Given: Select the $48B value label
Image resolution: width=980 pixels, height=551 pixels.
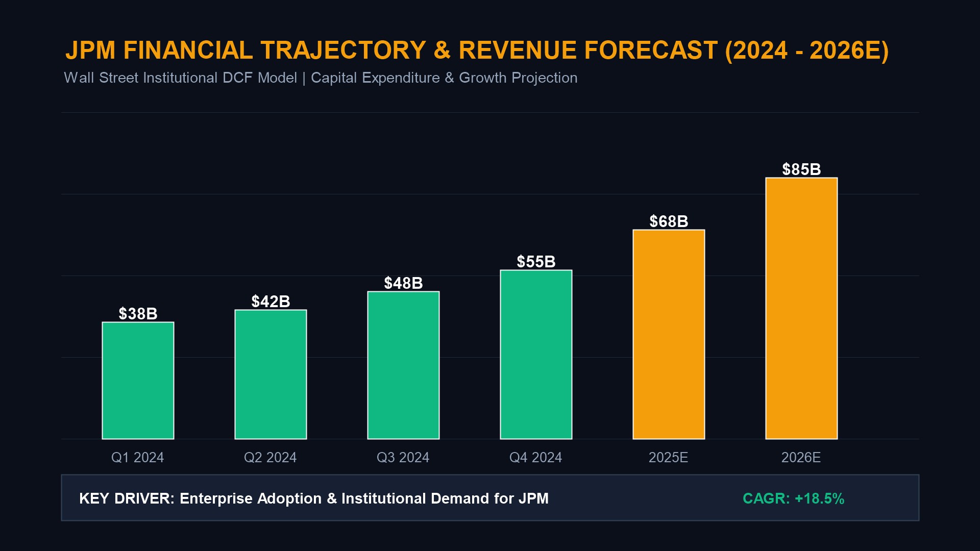Looking at the screenshot, I should pyautogui.click(x=403, y=283).
